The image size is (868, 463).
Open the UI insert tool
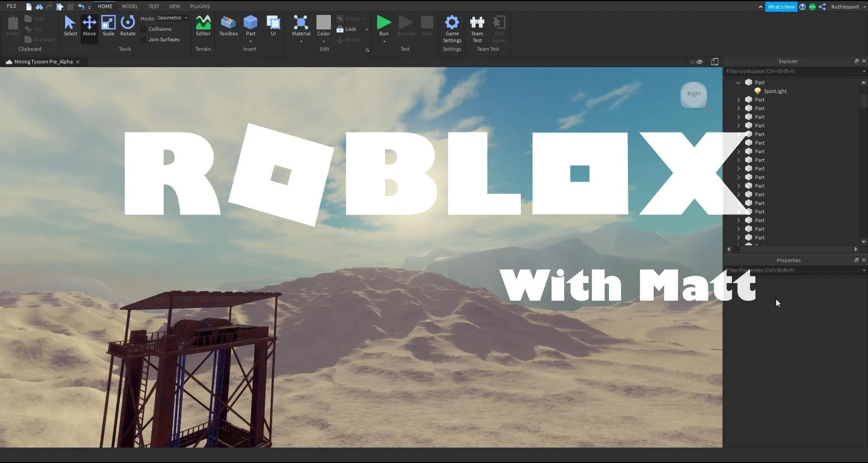273,26
